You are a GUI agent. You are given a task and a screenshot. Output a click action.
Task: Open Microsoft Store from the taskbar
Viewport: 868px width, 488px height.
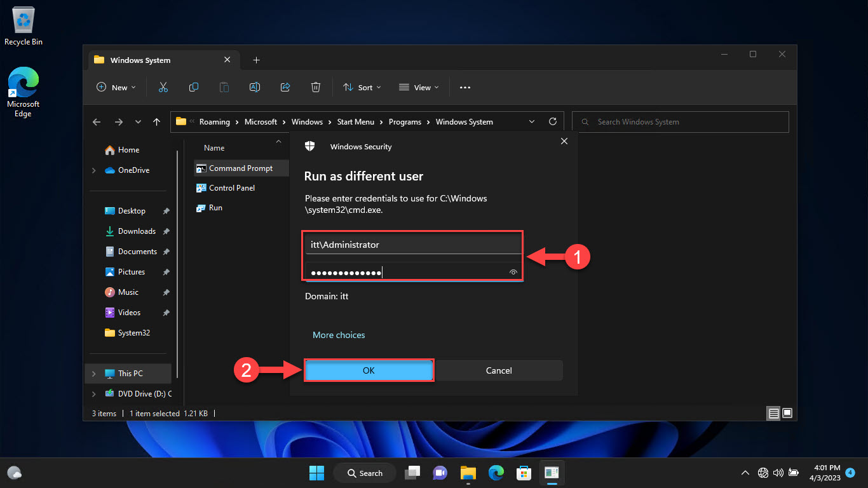(524, 473)
